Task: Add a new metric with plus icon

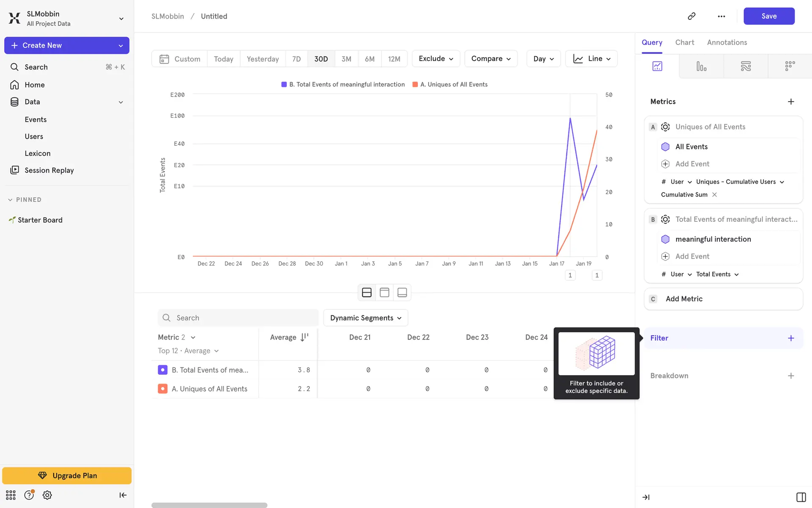Action: click(791, 102)
